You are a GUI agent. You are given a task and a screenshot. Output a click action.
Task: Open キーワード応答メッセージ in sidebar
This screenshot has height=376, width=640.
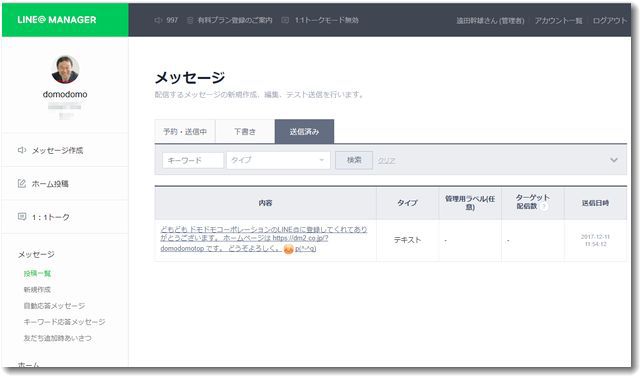(x=64, y=322)
